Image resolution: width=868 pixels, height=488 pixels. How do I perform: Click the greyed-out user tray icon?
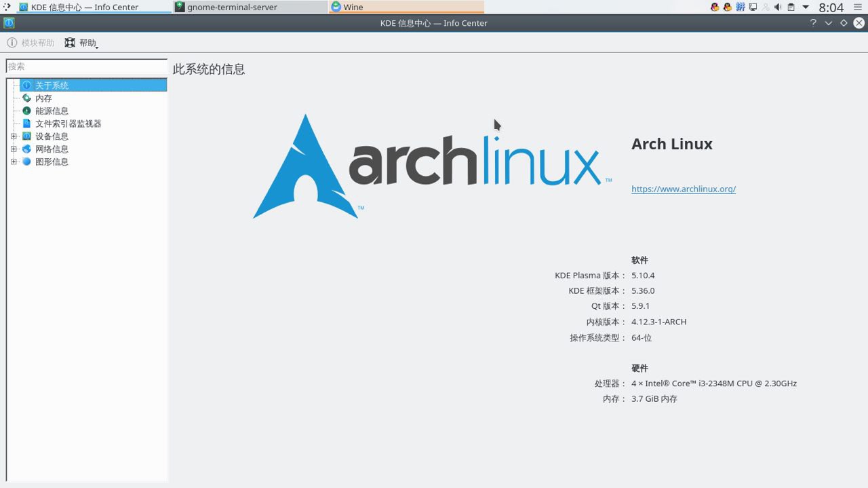click(x=766, y=7)
